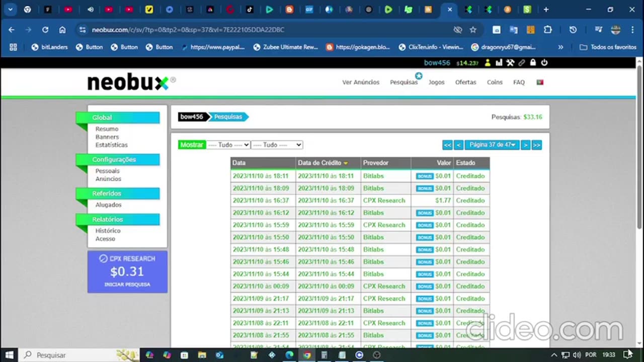This screenshot has width=644, height=362.
Task: Open the browser extensions puzzle icon
Action: coord(548,30)
